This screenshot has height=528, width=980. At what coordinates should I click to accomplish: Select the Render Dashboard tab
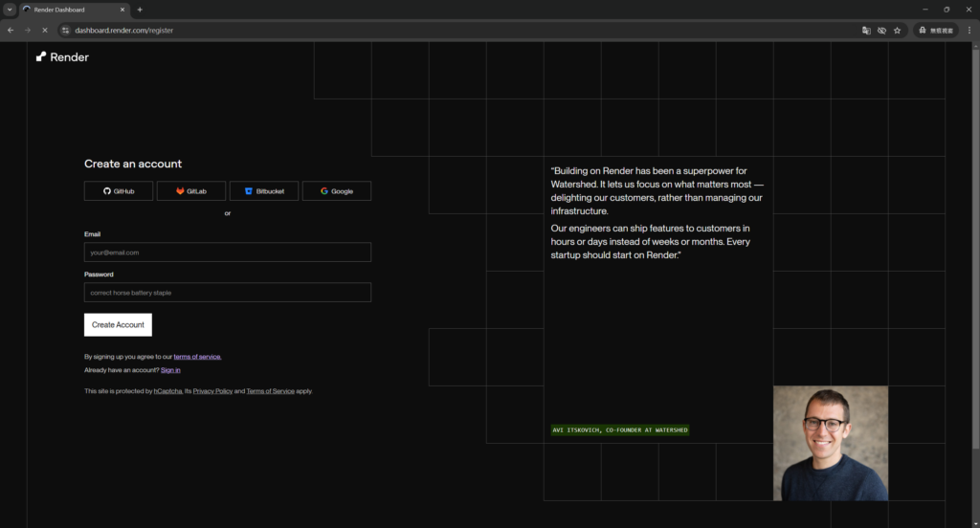[73, 10]
